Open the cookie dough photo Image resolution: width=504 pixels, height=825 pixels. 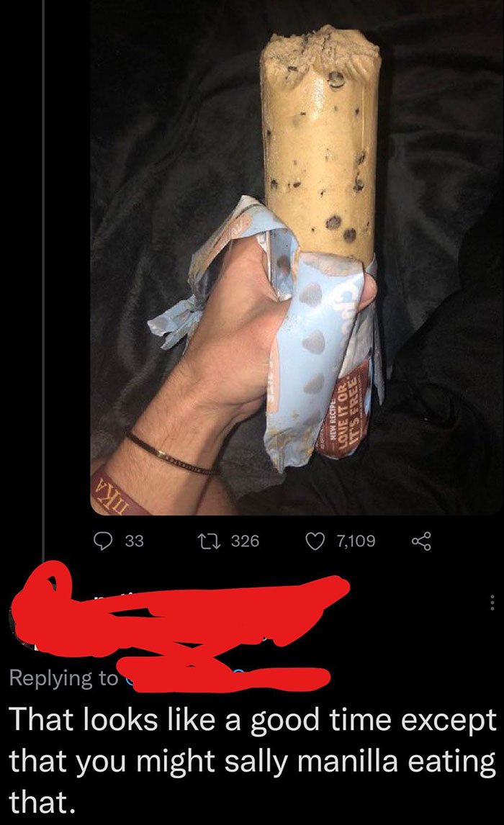[x=297, y=258]
